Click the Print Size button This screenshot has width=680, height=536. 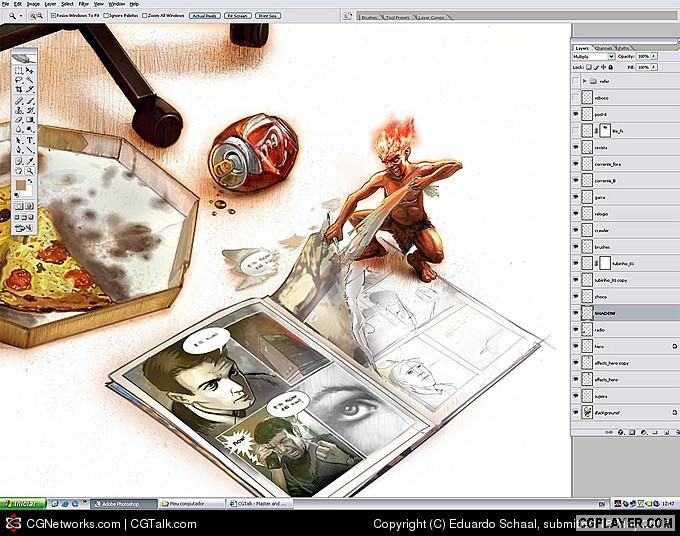coord(268,16)
